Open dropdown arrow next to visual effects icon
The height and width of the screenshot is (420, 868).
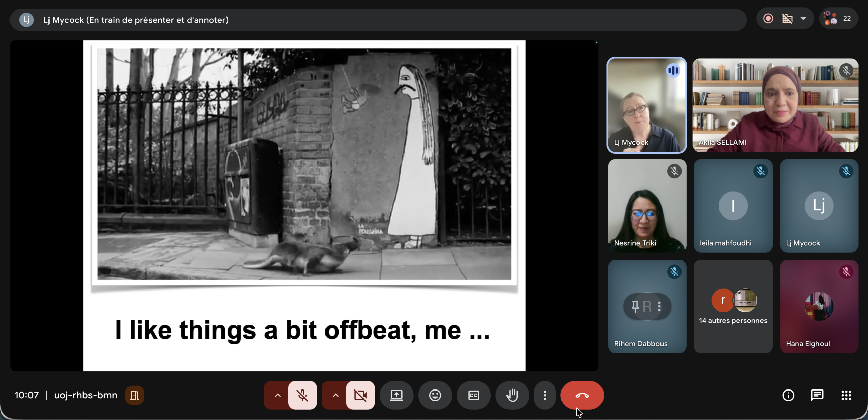coord(803,19)
